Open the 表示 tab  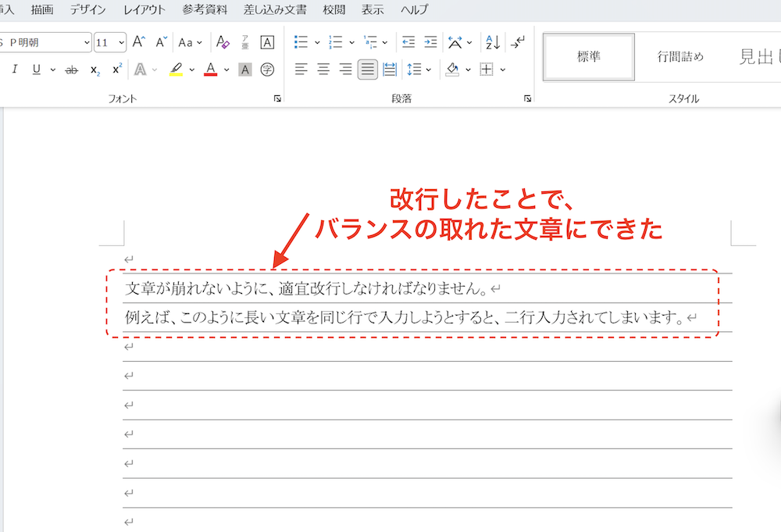coord(373,9)
